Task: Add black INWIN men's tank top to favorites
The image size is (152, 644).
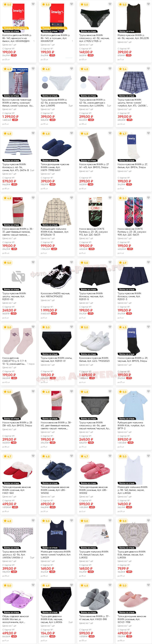Action: 148,4
